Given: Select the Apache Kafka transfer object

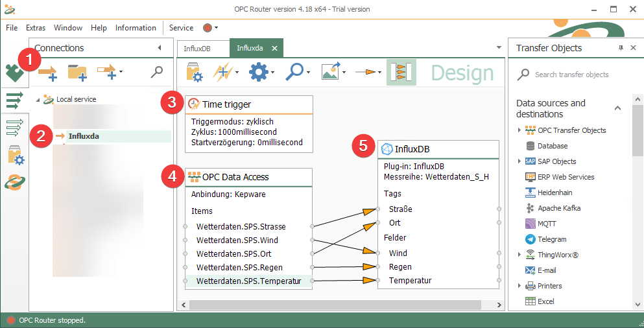Looking at the screenshot, I should pos(558,208).
